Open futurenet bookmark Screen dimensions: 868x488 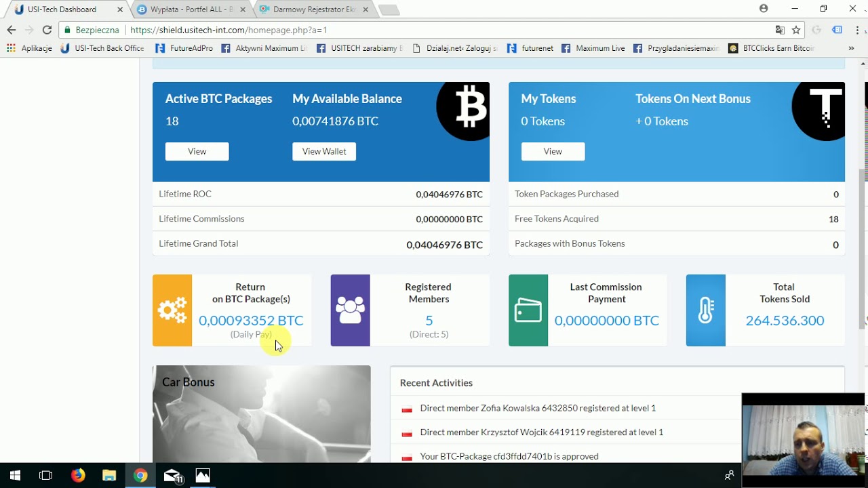coord(530,48)
